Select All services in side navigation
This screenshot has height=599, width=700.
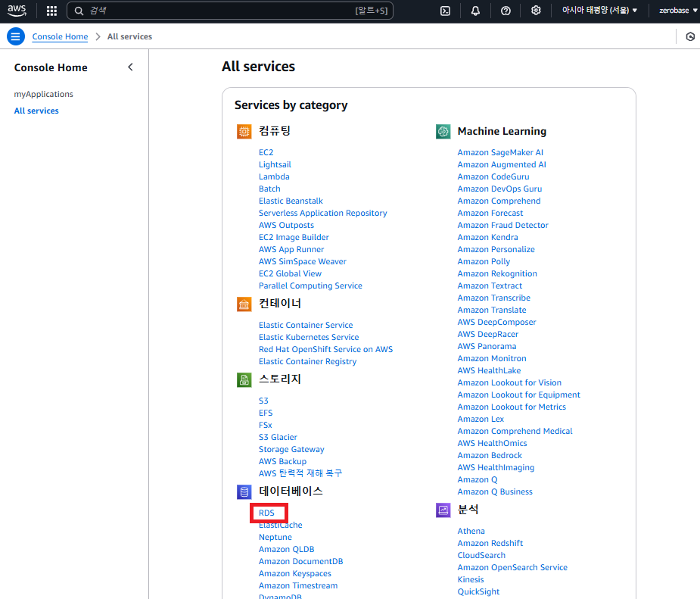(36, 111)
